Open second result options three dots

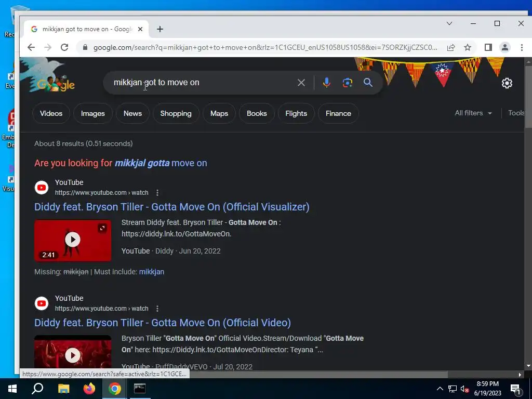pyautogui.click(x=157, y=309)
